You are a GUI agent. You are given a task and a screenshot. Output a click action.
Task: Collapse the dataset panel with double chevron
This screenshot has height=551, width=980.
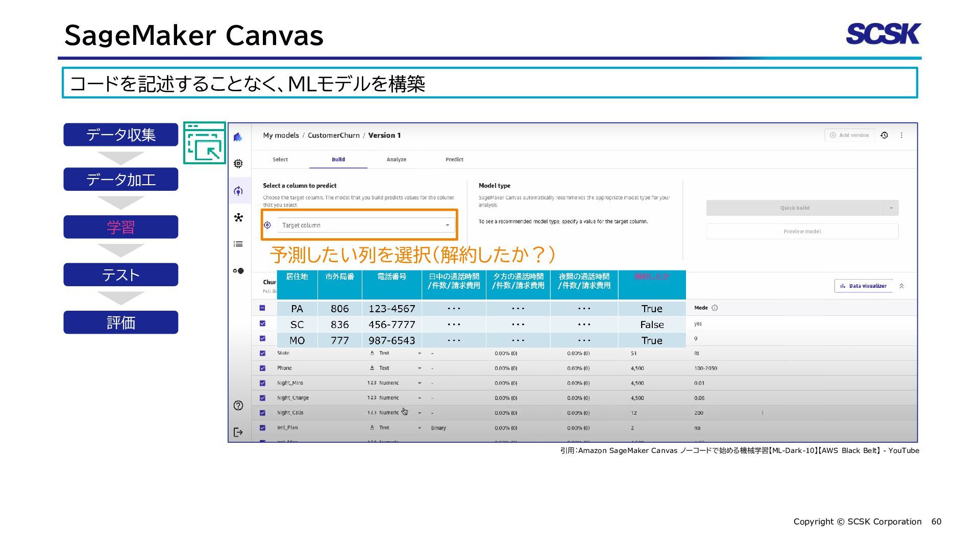pos(901,286)
